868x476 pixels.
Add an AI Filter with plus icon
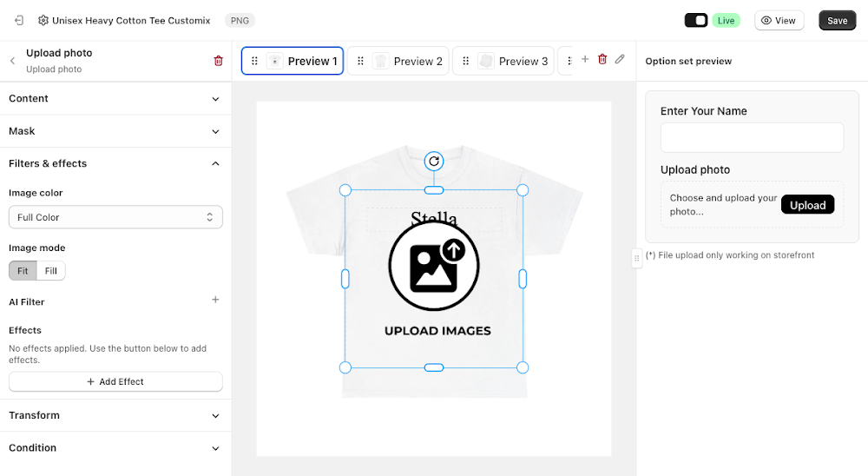coord(215,300)
